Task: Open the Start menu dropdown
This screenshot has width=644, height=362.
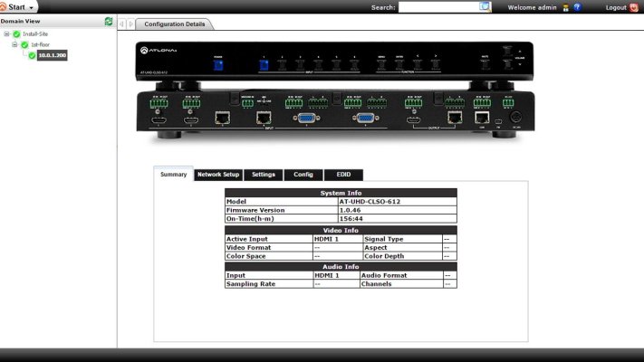Action: point(19,6)
